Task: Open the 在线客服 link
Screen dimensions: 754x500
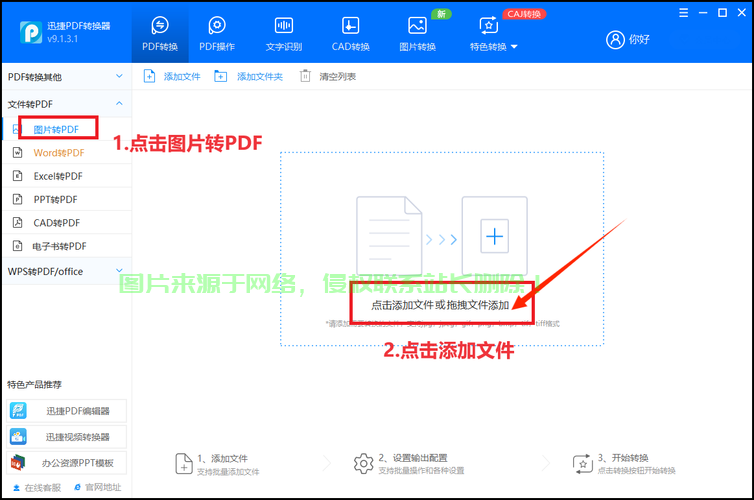Action: point(37,488)
